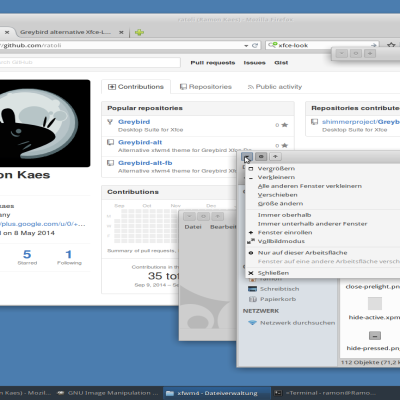Choose Verkleinern from window menu
The image size is (400, 400).
point(322,177)
